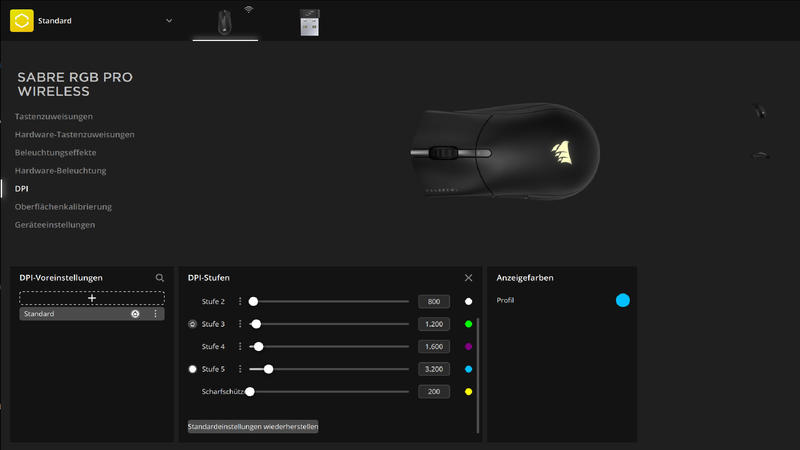Open Geräteeinstellungen

[x=55, y=224]
